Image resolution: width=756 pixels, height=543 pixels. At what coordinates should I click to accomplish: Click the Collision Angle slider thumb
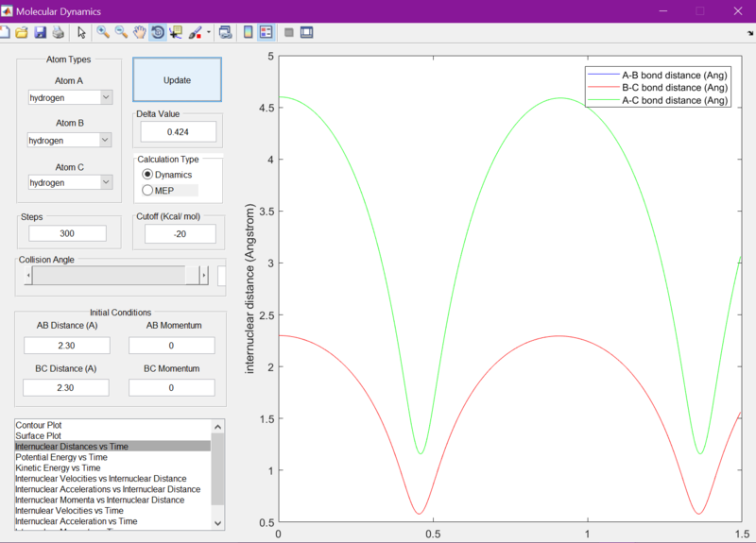(194, 275)
